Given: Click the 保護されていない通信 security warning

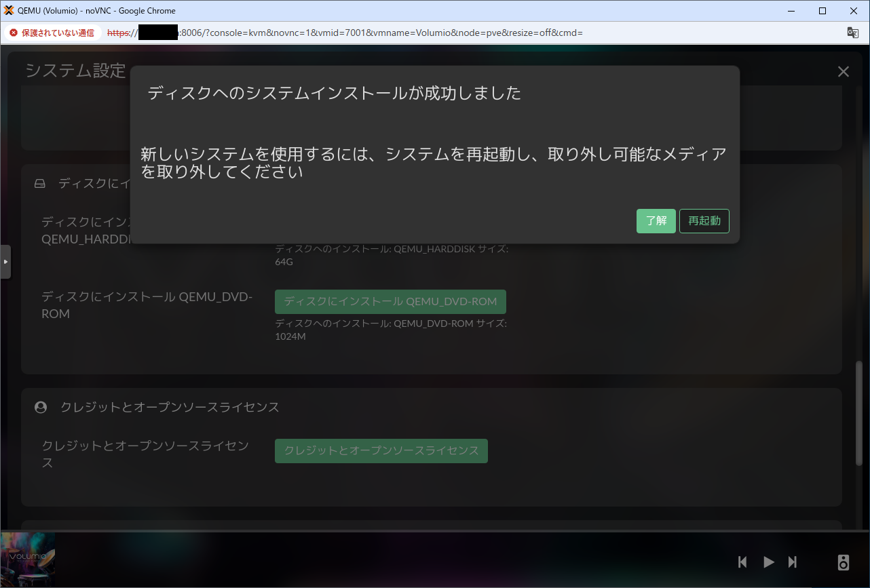Looking at the screenshot, I should pos(53,33).
